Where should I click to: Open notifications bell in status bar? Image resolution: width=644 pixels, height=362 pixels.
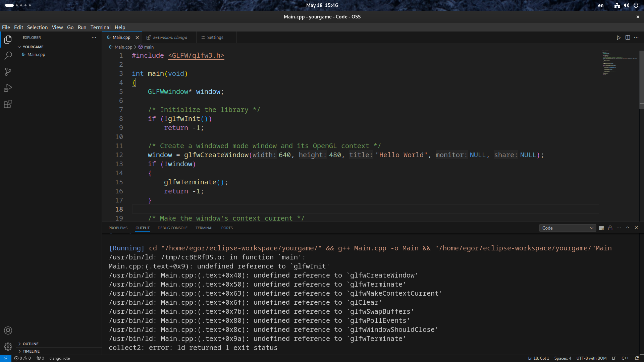coord(637,358)
